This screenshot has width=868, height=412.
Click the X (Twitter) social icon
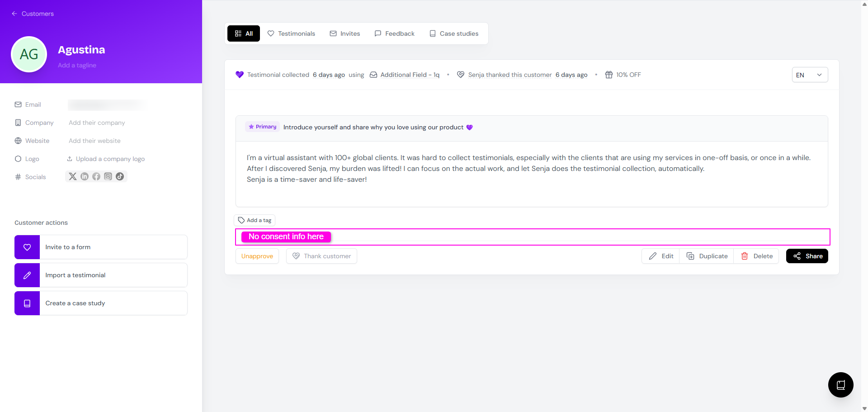(x=73, y=176)
